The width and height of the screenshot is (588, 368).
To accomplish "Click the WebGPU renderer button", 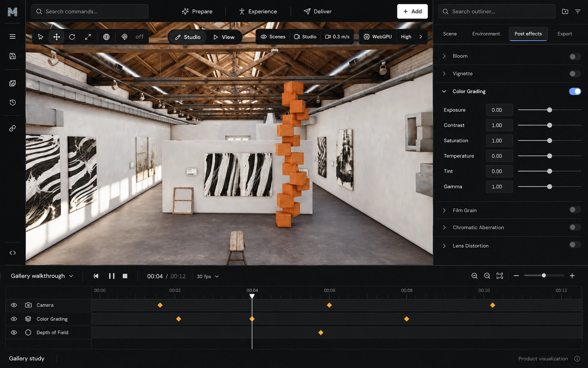I will pyautogui.click(x=377, y=37).
